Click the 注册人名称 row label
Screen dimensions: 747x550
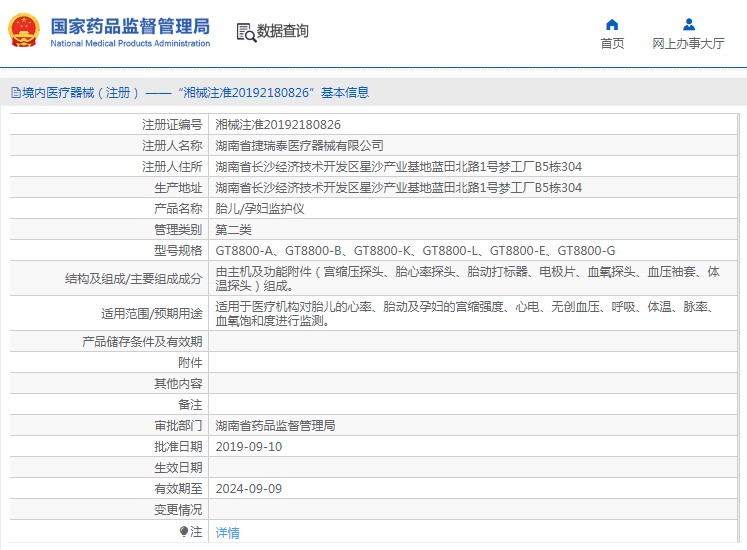coord(172,146)
